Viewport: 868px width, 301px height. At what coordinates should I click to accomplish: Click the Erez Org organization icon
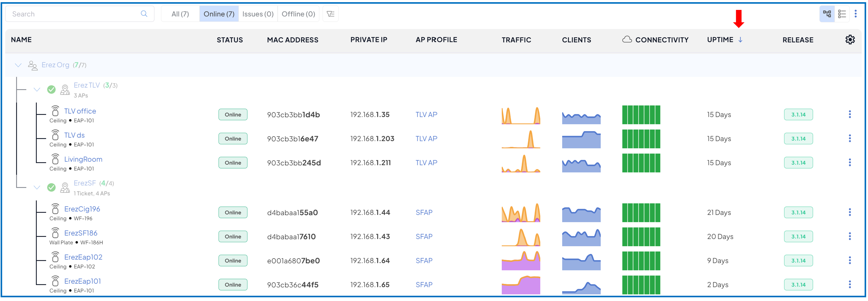[x=32, y=65]
